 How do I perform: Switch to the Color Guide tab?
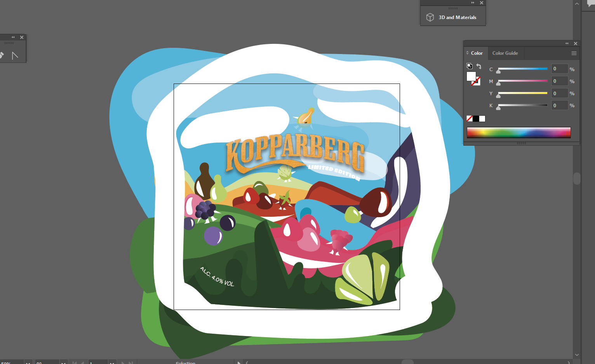[505, 53]
